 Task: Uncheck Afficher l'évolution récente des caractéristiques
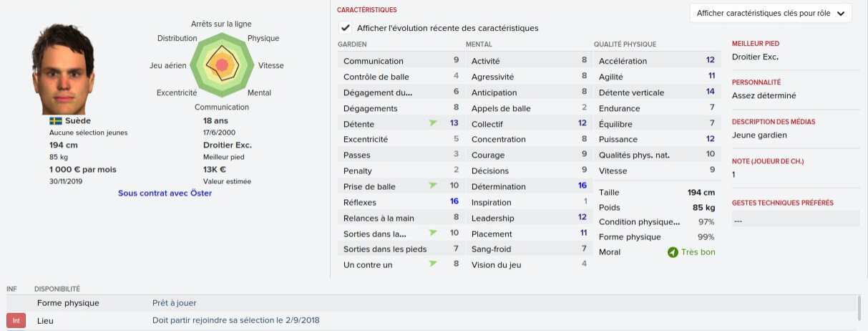coord(346,28)
